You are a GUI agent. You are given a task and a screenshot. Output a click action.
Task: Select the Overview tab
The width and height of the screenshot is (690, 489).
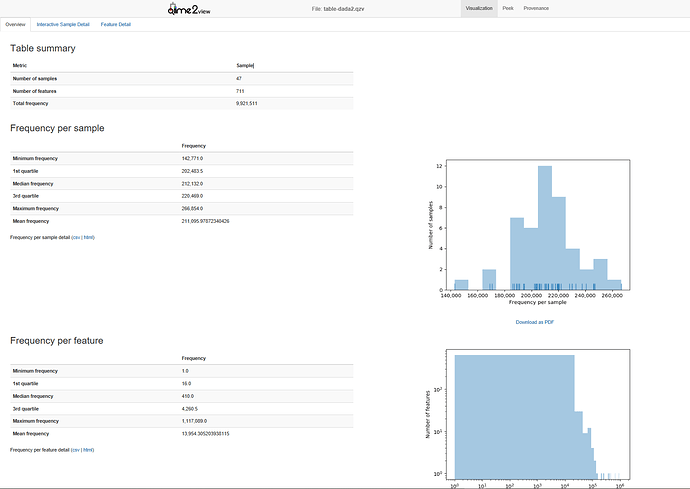click(15, 23)
